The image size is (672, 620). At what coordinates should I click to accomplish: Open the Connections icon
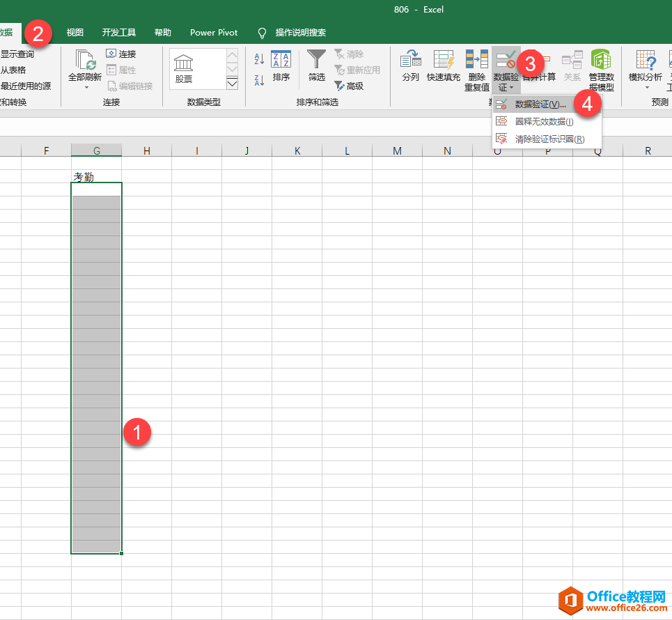point(111,54)
